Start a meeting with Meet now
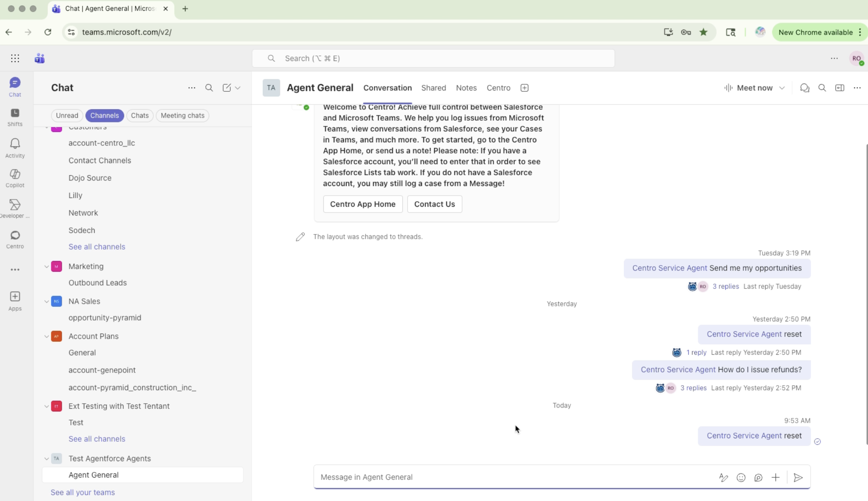The height and width of the screenshot is (501, 868). [749, 88]
